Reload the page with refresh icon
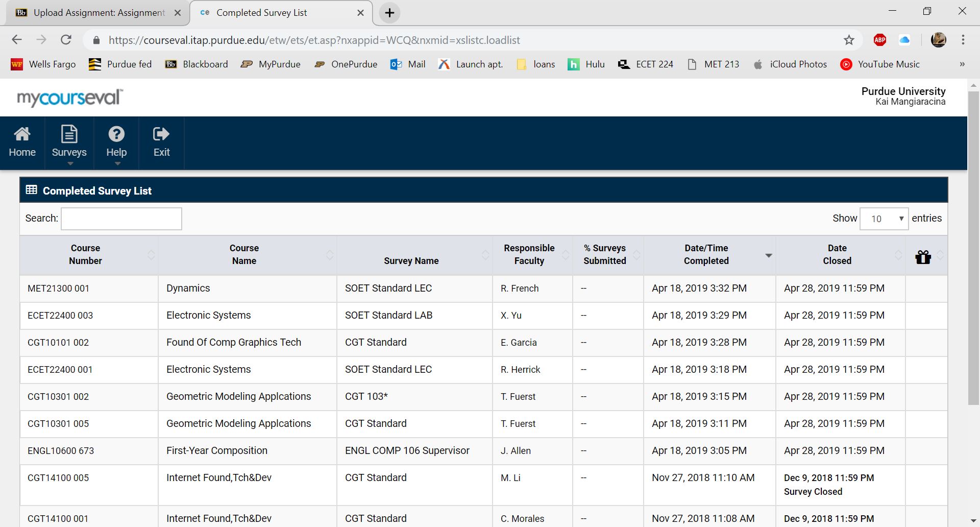 tap(66, 40)
